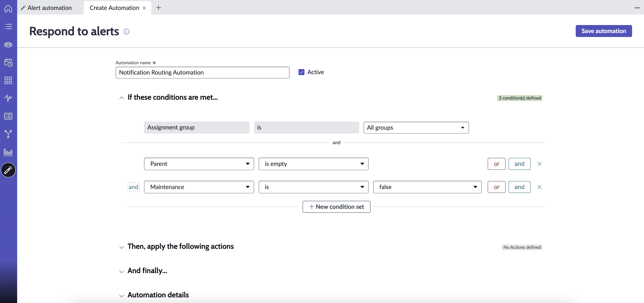
Task: Click 'or' button on Parent row
Action: [x=496, y=164]
